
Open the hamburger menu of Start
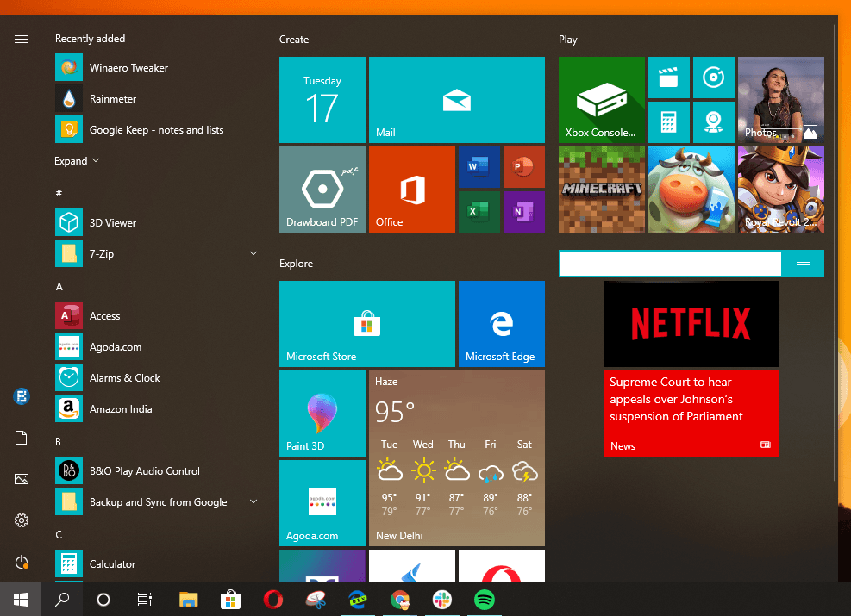22,39
